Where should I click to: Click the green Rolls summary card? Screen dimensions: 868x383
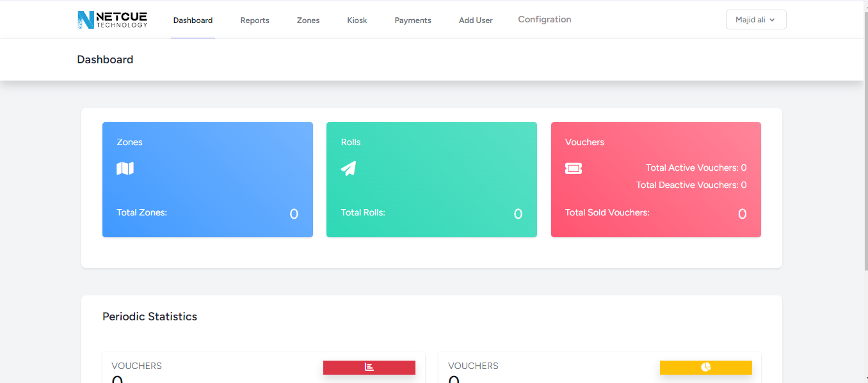click(x=431, y=185)
